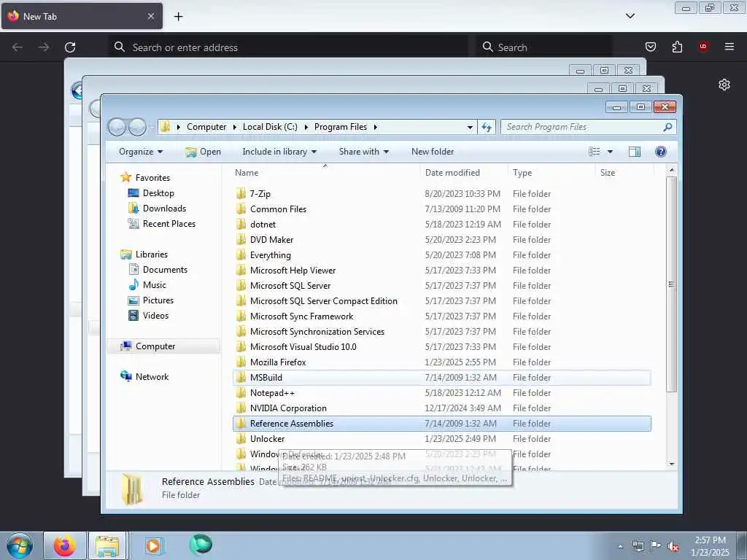Click New folder button
Image resolution: width=747 pixels, height=560 pixels.
coord(433,152)
